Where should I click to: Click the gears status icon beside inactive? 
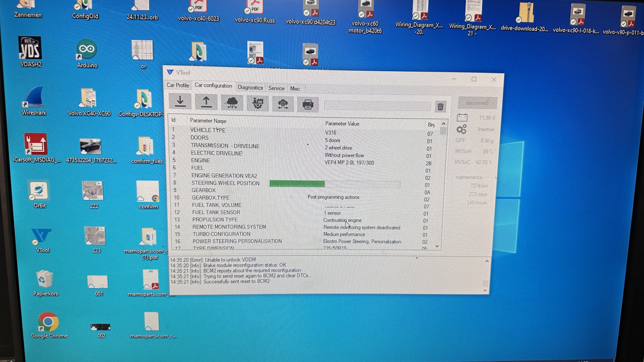tap(462, 129)
